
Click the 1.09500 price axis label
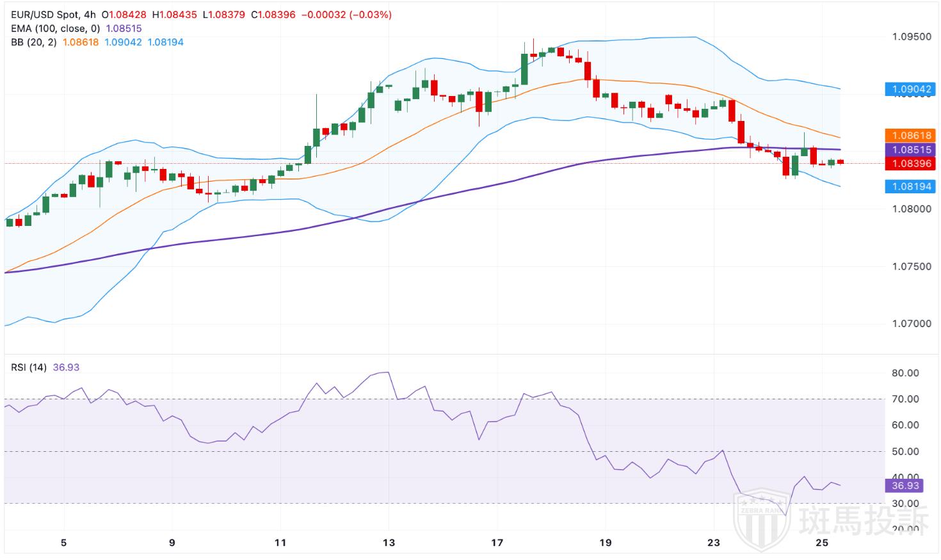(912, 37)
